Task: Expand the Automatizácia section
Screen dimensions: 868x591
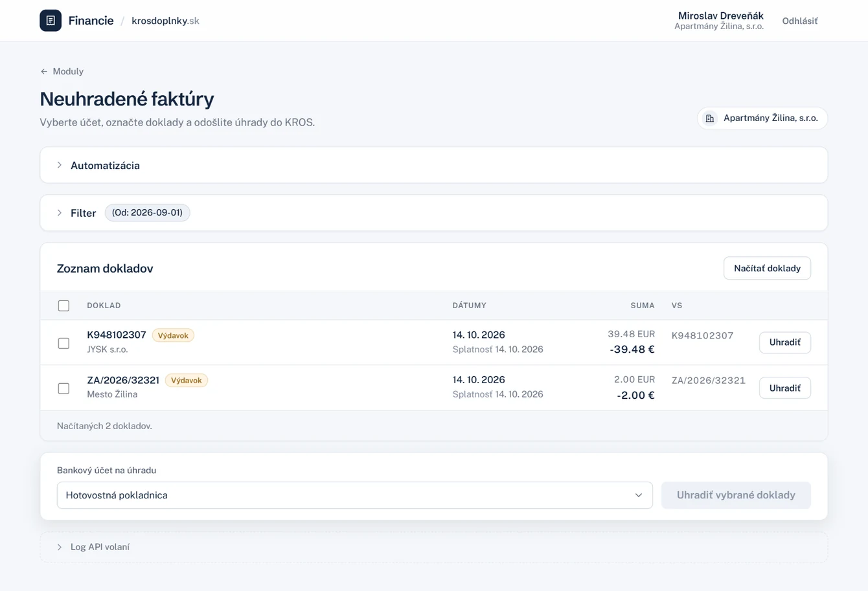Action: pyautogui.click(x=433, y=165)
